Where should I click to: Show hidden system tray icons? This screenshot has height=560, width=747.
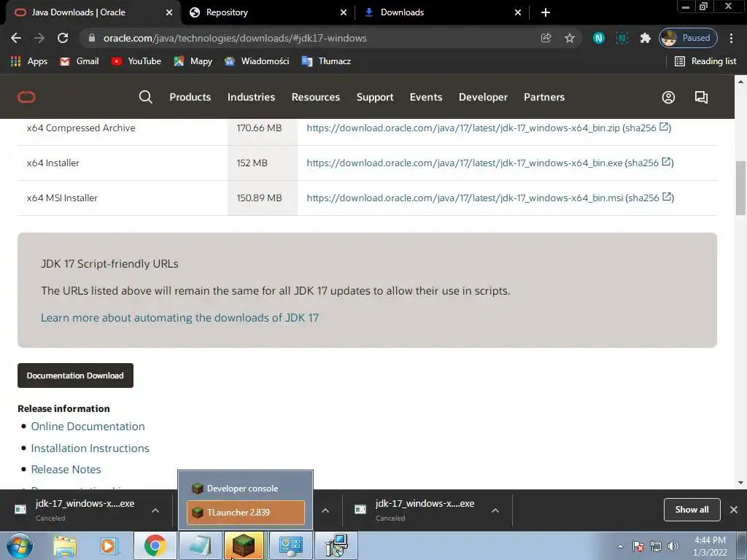point(620,546)
